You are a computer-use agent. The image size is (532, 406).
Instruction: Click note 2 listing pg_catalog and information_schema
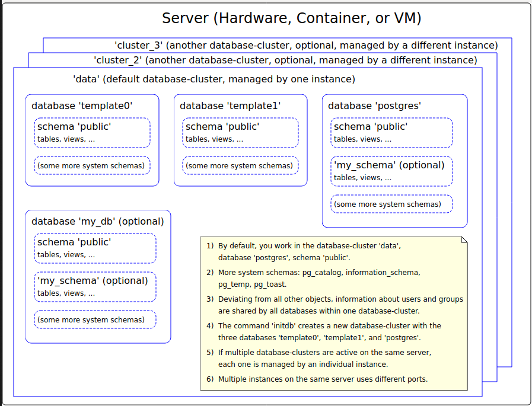(319, 278)
